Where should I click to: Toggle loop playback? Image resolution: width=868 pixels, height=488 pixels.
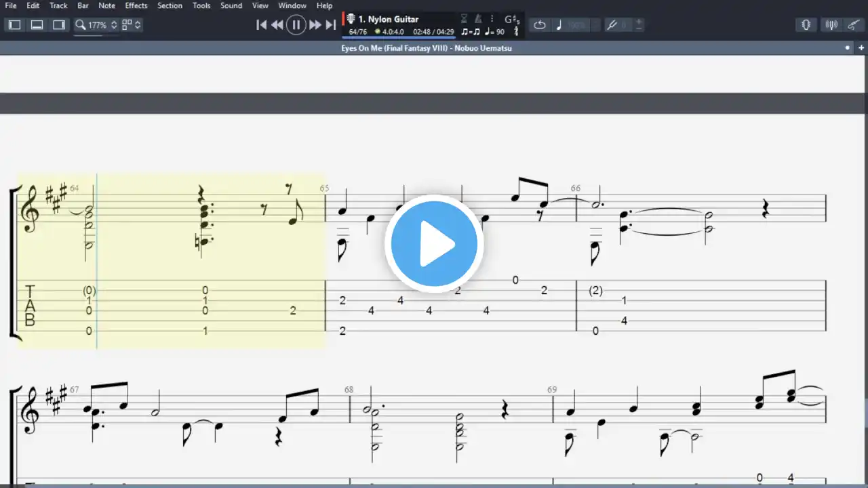point(540,25)
